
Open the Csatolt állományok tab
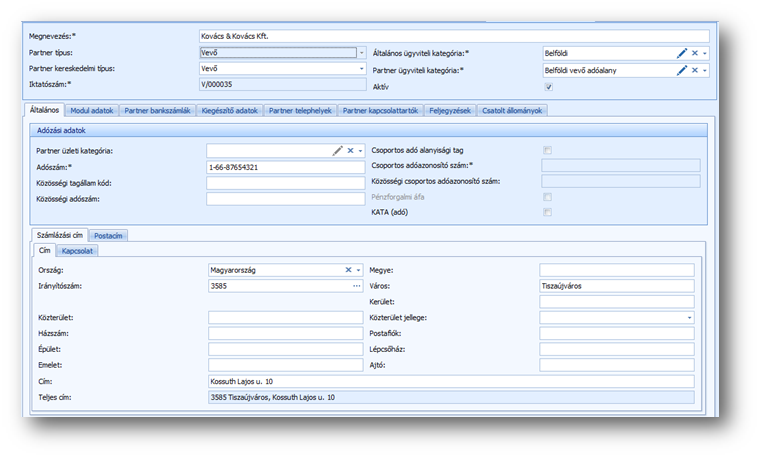[x=512, y=110]
